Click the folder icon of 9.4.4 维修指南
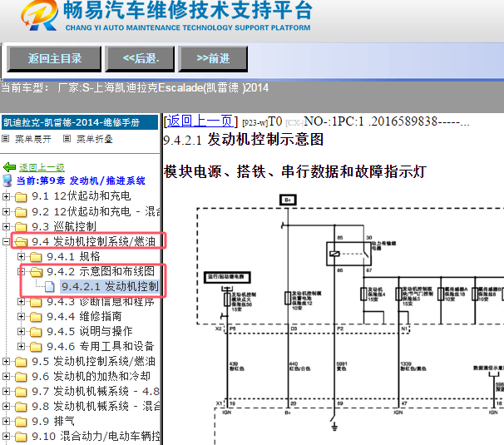 36,317
